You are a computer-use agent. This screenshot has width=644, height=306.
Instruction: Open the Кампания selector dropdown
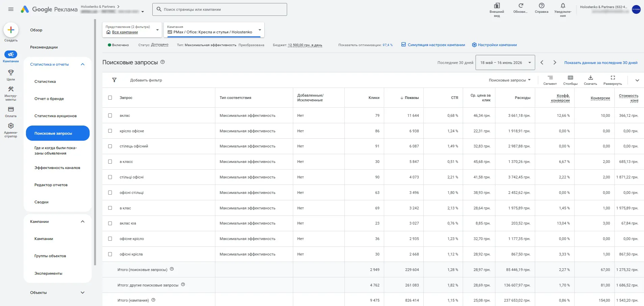214,30
